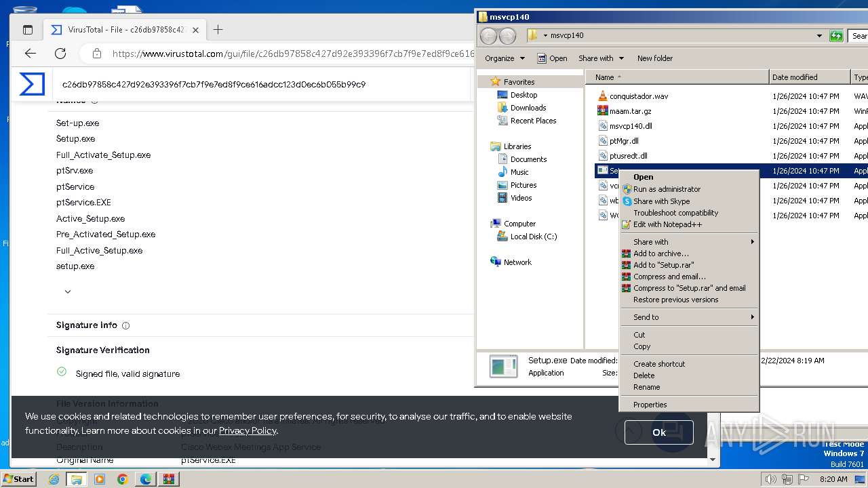
Task: Show the Signature info tooltip icon
Action: [126, 325]
